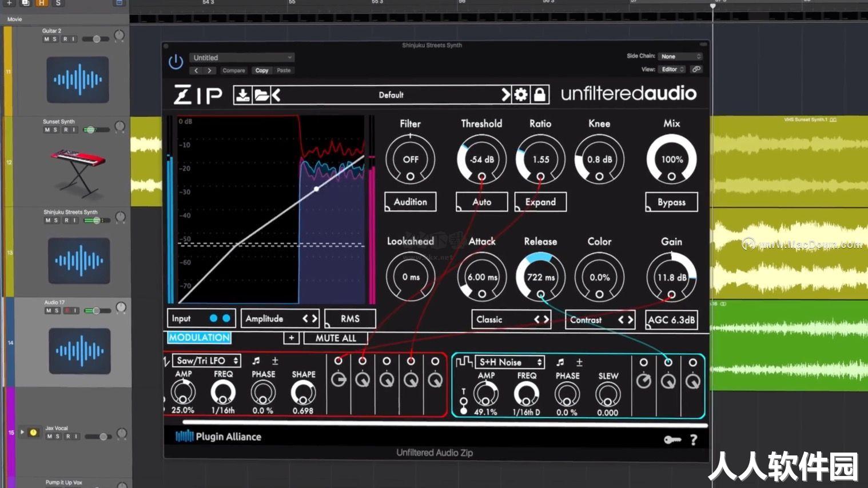Click the Release knob at 722 ms

540,277
